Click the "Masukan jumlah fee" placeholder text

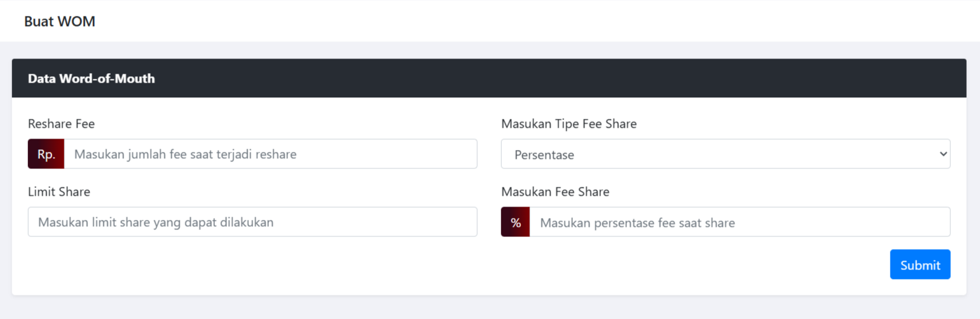click(186, 154)
